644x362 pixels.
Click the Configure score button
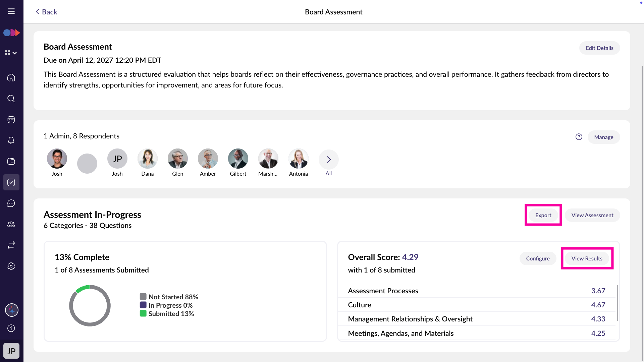pos(538,258)
